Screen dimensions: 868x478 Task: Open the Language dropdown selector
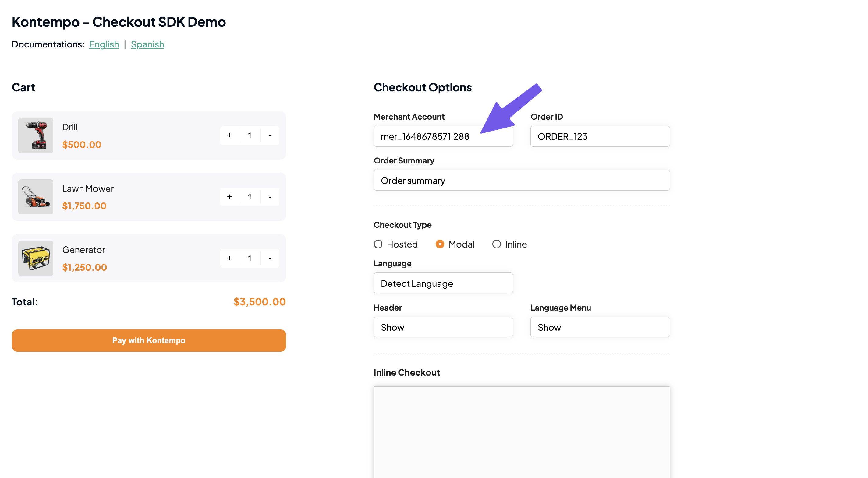point(443,283)
